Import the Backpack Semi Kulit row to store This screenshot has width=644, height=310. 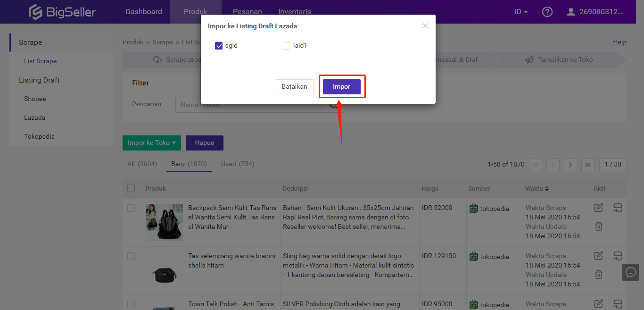tap(618, 208)
